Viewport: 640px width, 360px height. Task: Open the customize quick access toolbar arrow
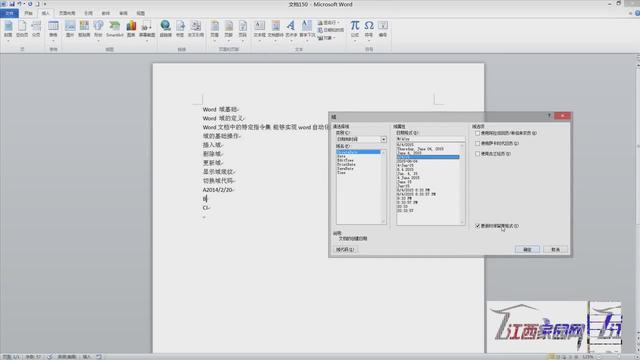(x=45, y=4)
